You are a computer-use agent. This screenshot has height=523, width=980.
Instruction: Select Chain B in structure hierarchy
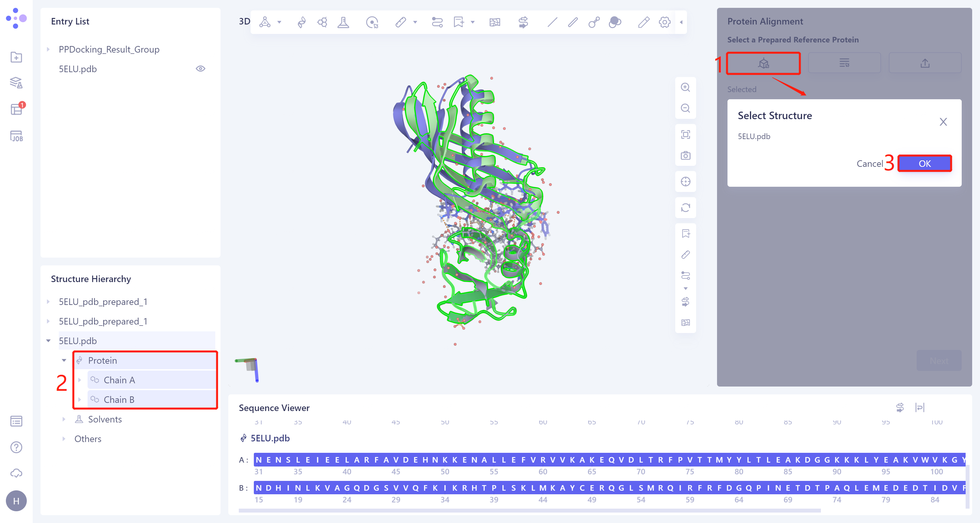pyautogui.click(x=119, y=400)
